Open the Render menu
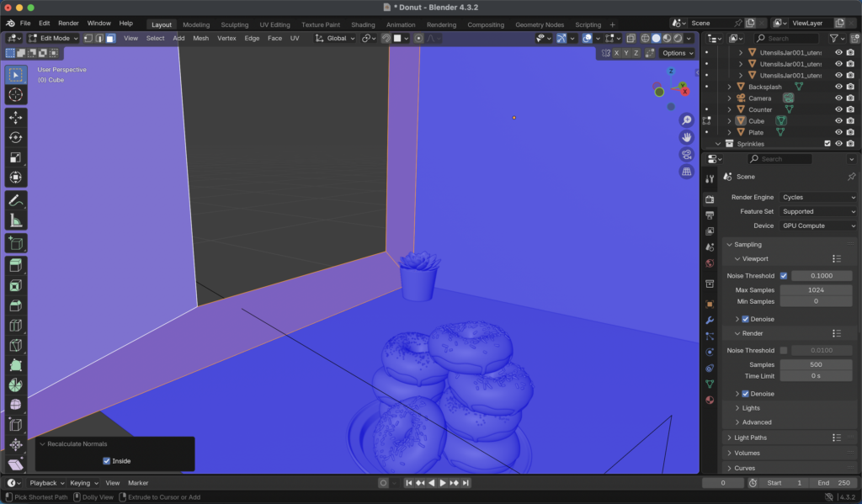Screen dimensions: 862x504 tap(68, 23)
